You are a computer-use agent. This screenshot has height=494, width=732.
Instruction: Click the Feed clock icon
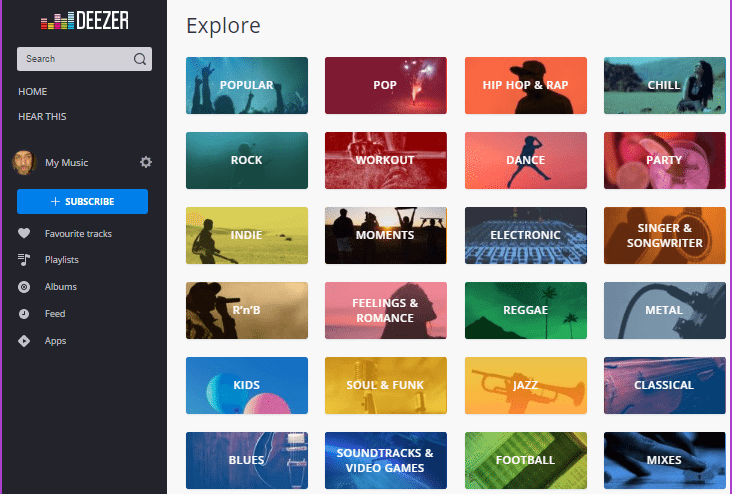[24, 314]
